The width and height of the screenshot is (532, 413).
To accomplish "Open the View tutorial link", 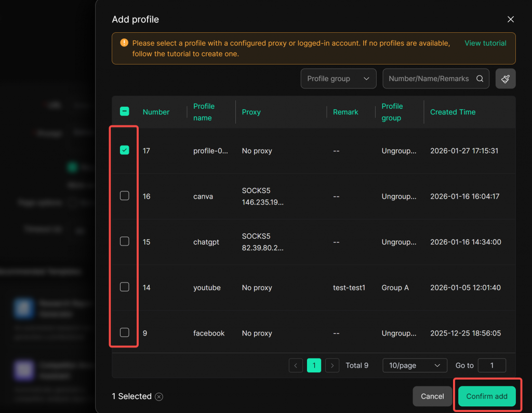I will pos(485,43).
